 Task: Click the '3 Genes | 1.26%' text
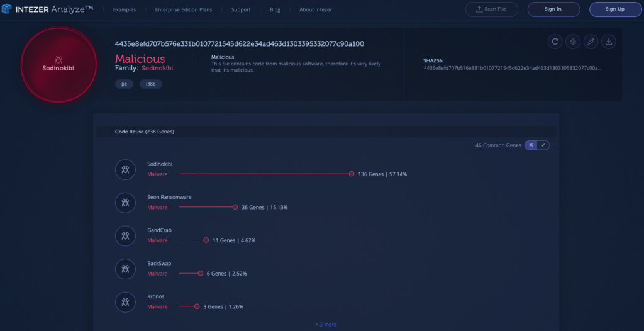tap(223, 306)
